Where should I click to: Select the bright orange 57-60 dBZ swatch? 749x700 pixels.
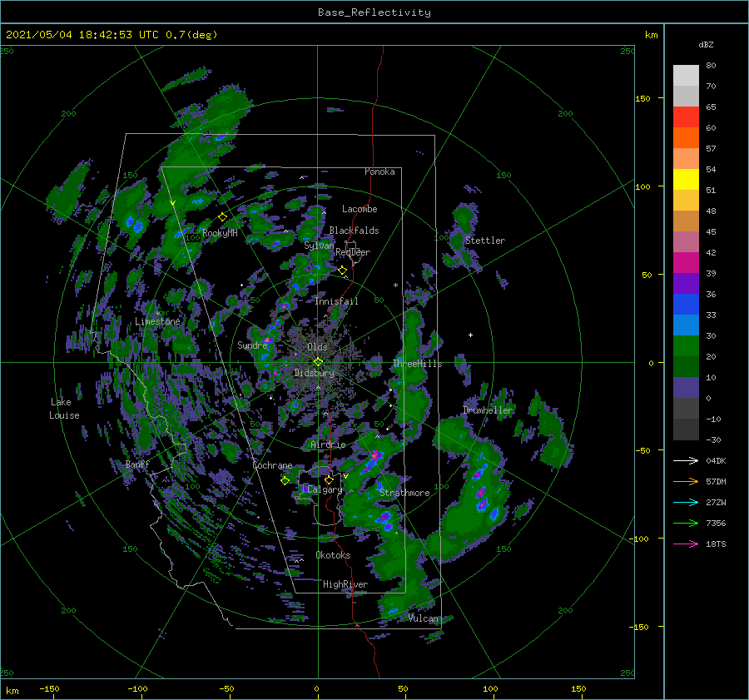(x=686, y=138)
